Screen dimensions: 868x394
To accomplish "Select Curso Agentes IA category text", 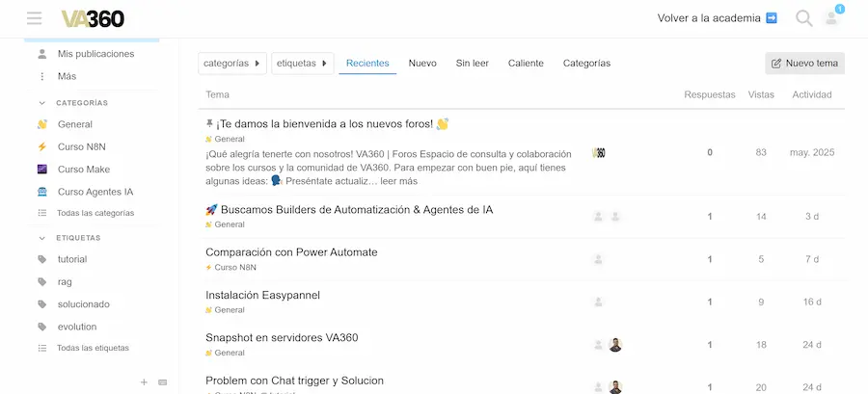I will click(95, 192).
